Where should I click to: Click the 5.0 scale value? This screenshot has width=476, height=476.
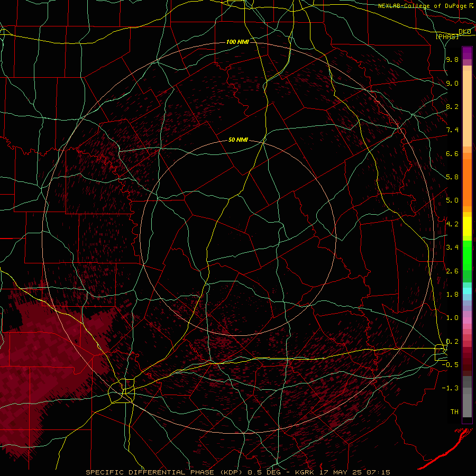452,200
